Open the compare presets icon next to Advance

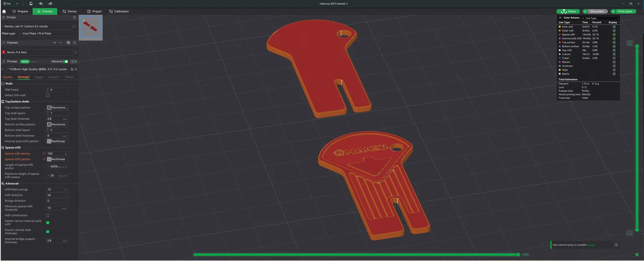coord(72,61)
